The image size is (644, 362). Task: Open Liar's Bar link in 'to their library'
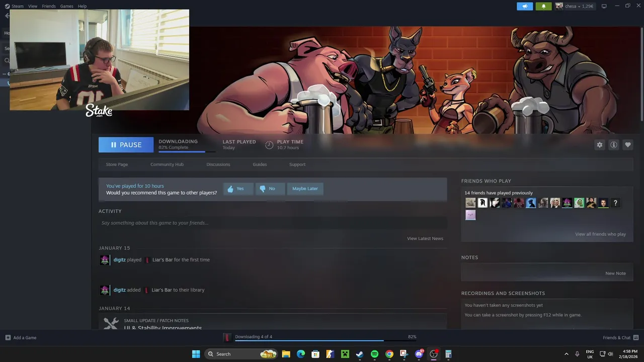pyautogui.click(x=162, y=290)
